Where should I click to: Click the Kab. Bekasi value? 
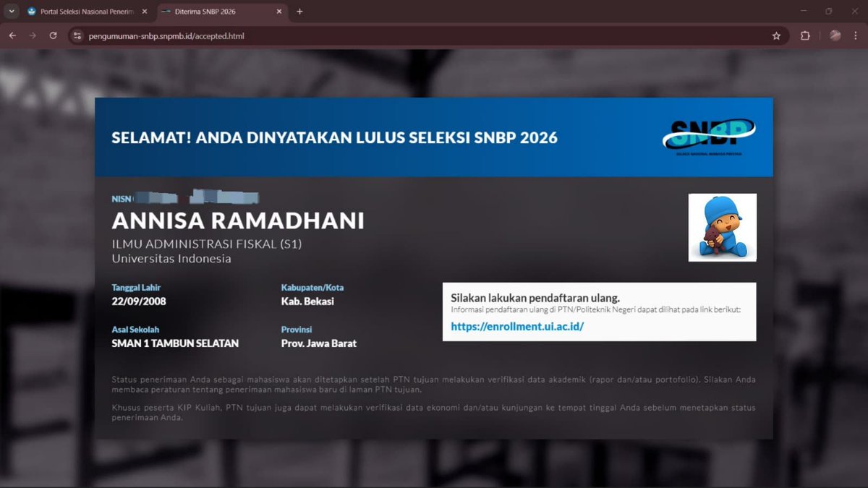click(307, 301)
